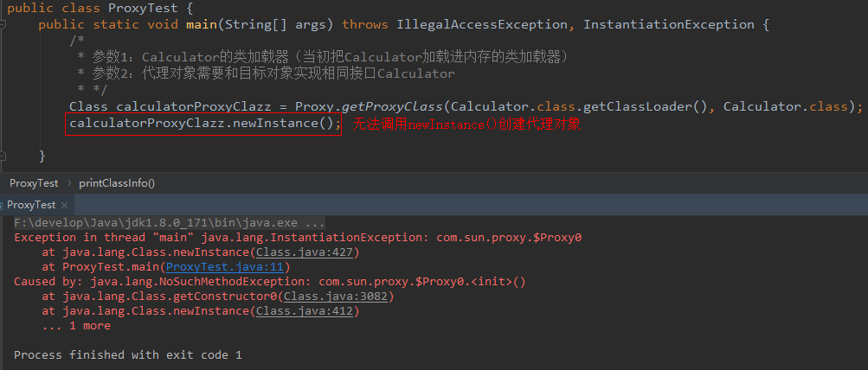
Task: Close the ProxyTest run tab
Action: [x=64, y=205]
